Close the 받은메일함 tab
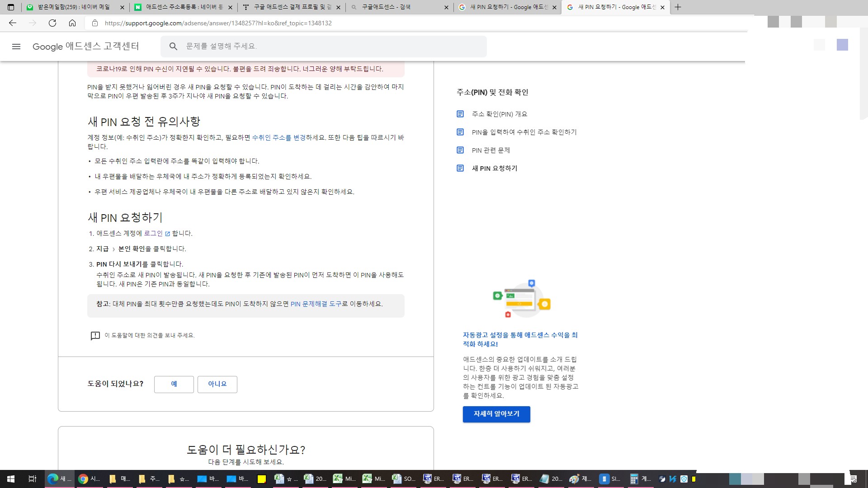The width and height of the screenshot is (868, 488). tap(122, 7)
